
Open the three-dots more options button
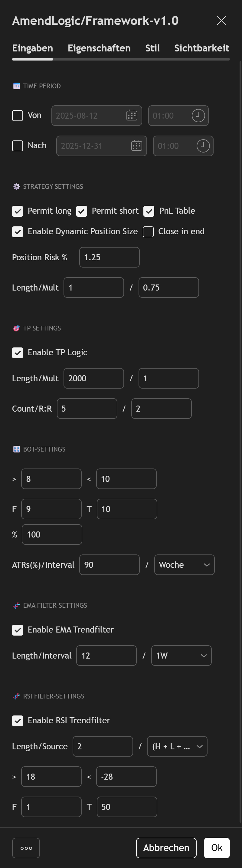26,848
